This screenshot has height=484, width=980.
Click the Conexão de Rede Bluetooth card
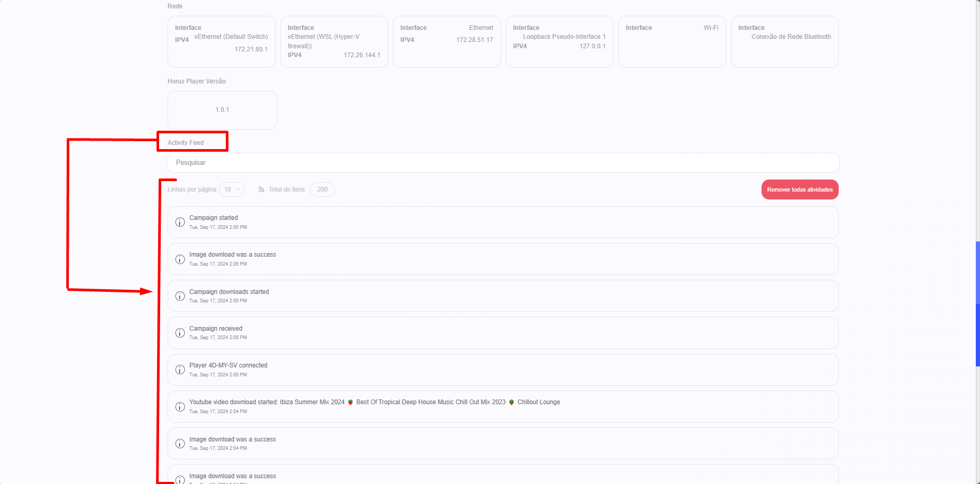click(784, 42)
